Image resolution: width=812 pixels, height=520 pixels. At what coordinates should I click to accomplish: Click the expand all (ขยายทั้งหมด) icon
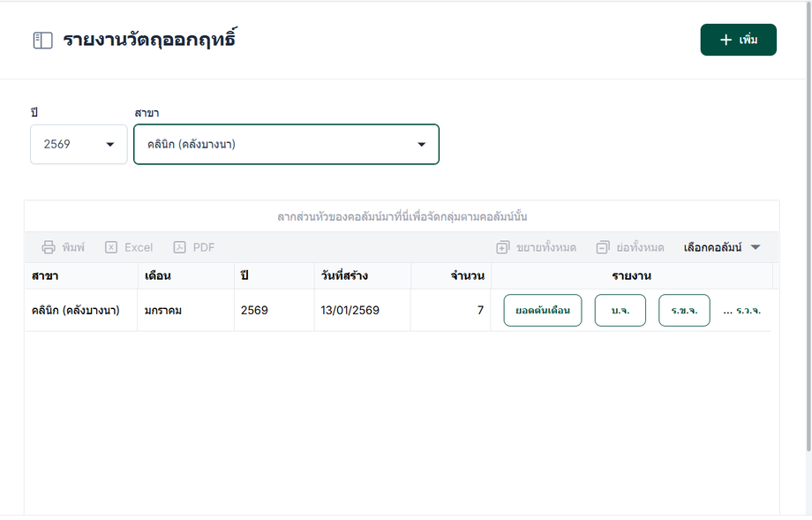503,247
